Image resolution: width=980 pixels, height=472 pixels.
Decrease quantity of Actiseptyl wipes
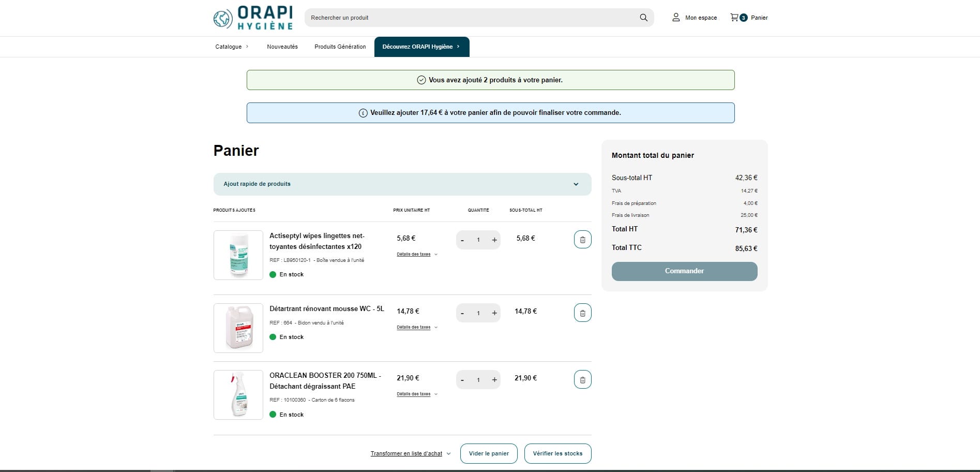(462, 240)
